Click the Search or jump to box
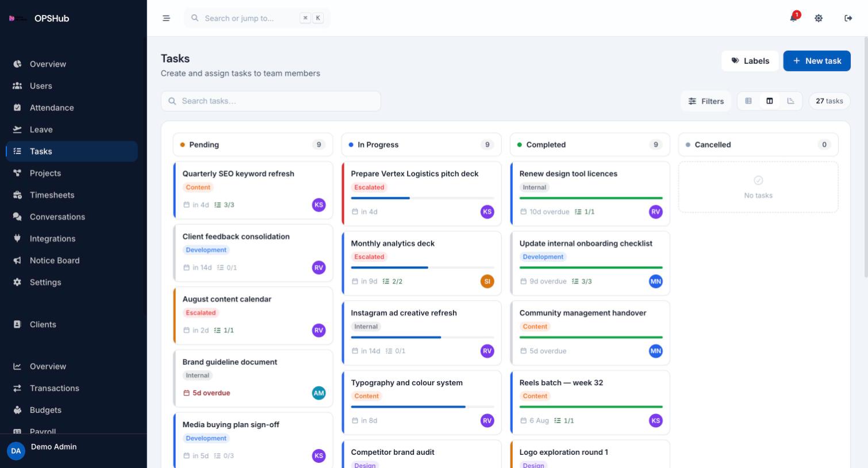Viewport: 868px width, 468px height. coord(257,18)
